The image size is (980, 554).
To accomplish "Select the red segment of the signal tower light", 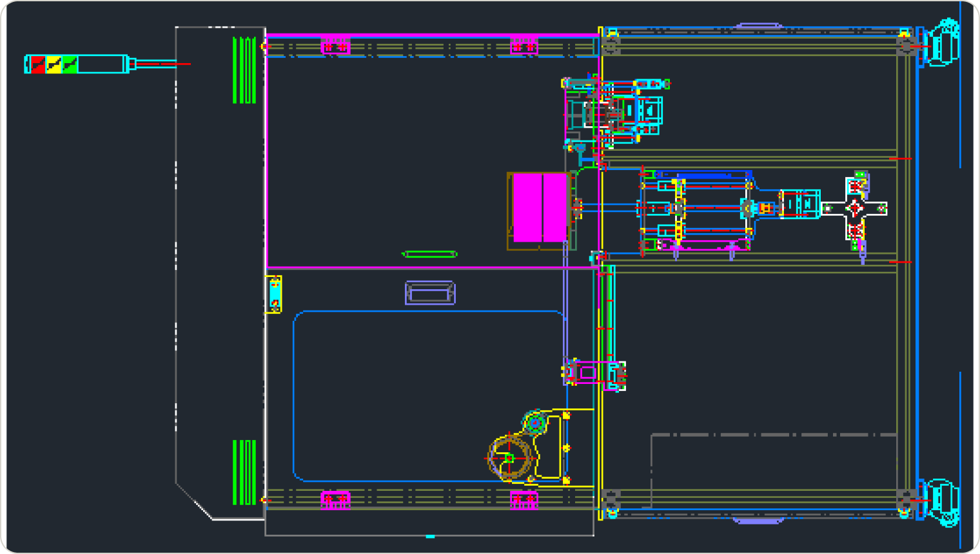I will click(38, 64).
